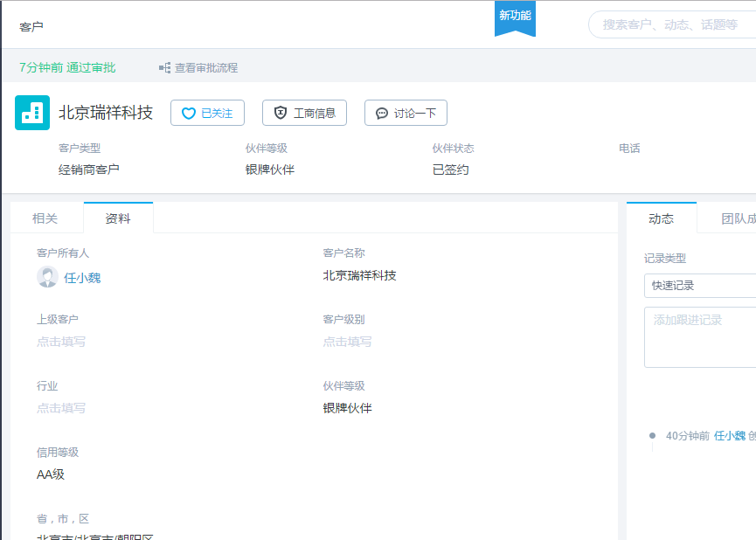Click the search box for 搜索客户、动态、话题

(673, 24)
